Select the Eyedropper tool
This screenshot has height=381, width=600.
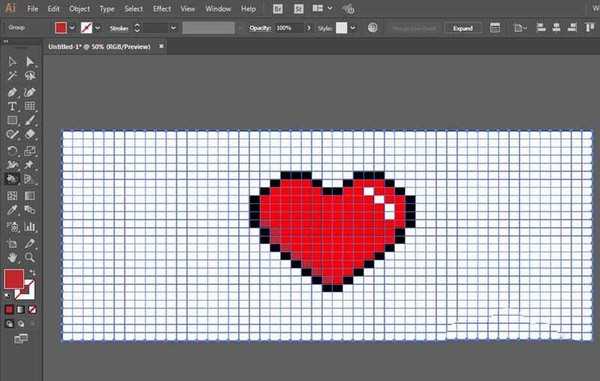12,210
